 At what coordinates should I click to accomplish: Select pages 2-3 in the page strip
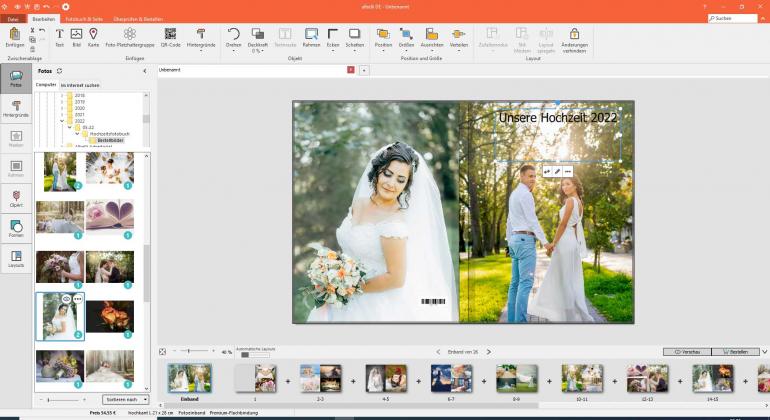(320, 378)
